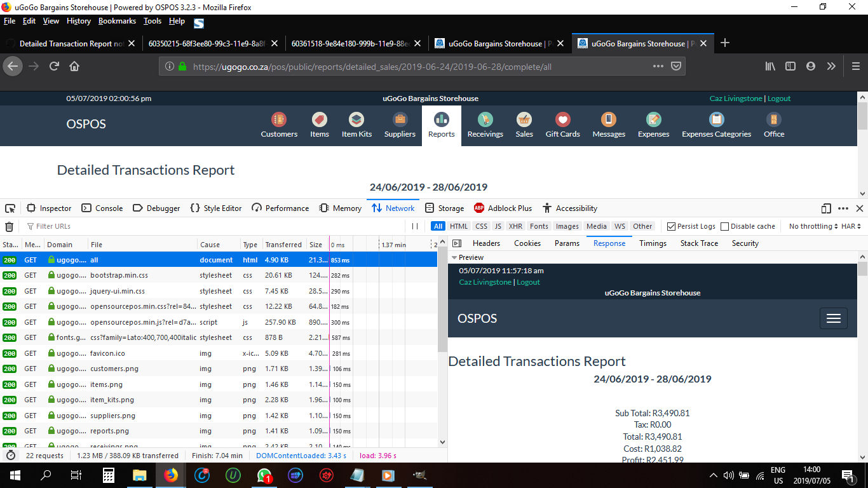
Task: Open the Office module in OSPOS
Action: [773, 125]
